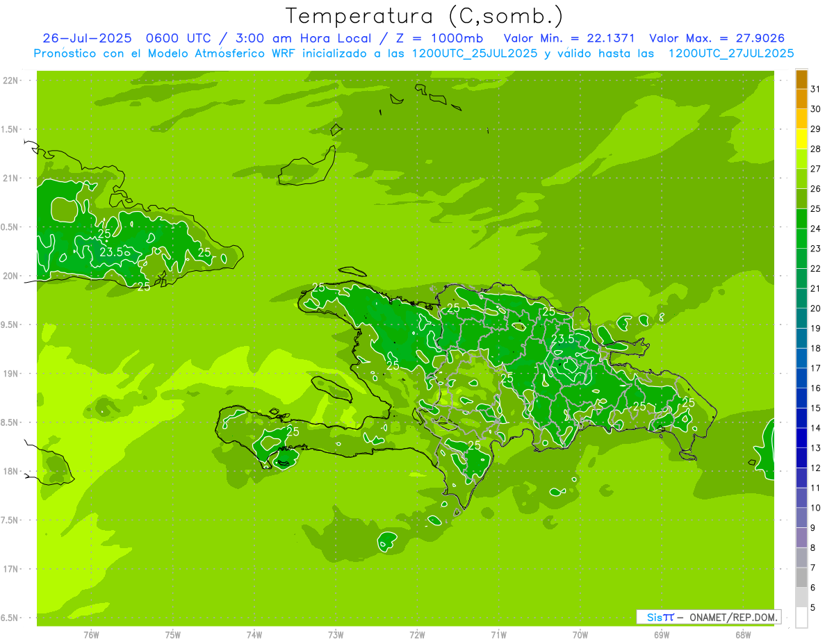The height and width of the screenshot is (644, 834).
Task: Click the color bar segment between 27 and 28
Action: [x=801, y=158]
